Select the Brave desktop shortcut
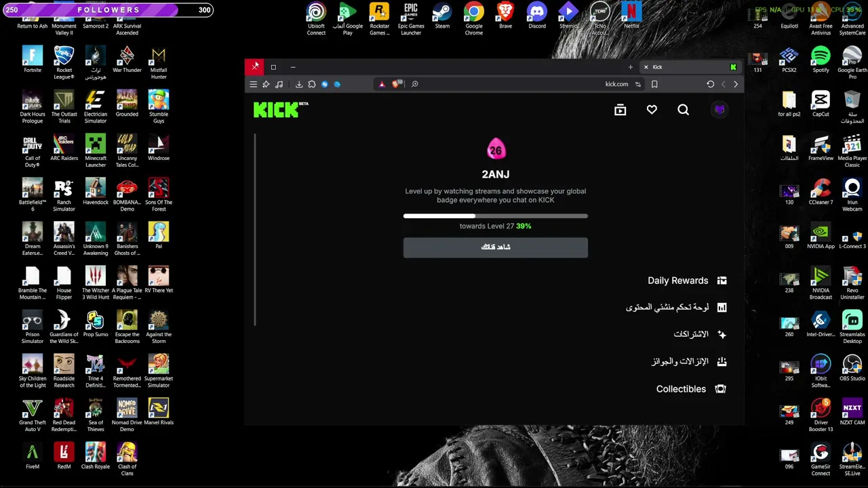868x488 pixels. pyautogui.click(x=505, y=16)
